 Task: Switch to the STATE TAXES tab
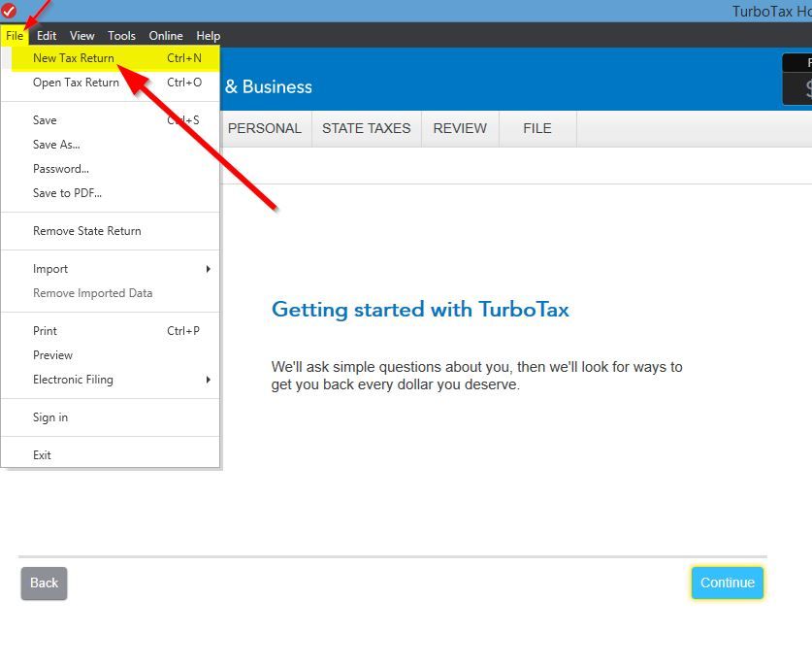coord(367,128)
